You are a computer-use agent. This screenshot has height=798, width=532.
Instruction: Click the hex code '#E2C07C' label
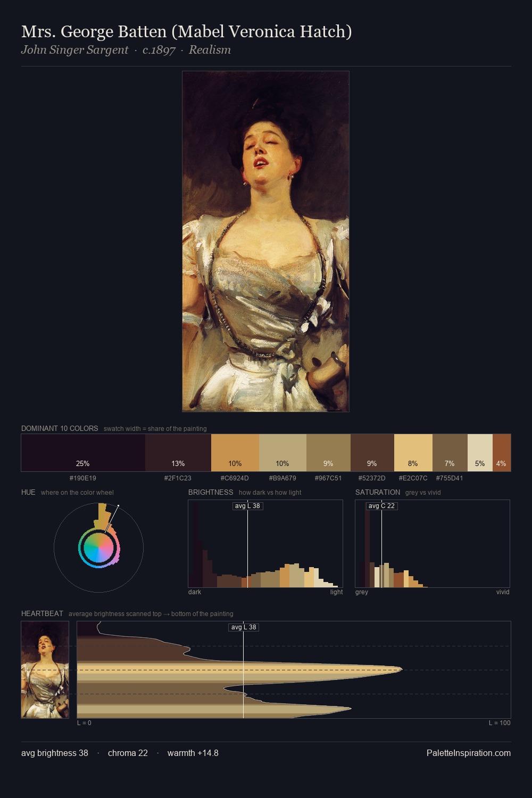413,478
